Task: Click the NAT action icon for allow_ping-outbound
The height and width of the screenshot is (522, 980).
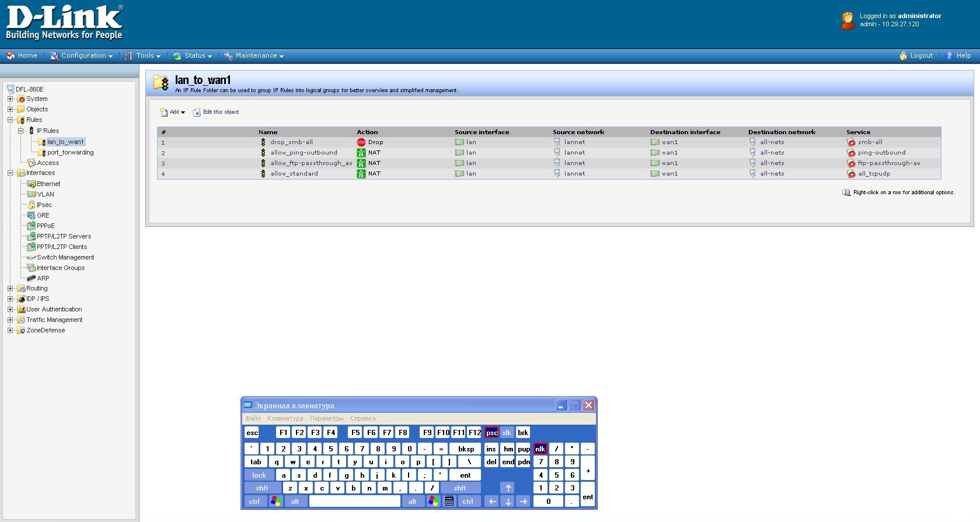Action: click(361, 153)
